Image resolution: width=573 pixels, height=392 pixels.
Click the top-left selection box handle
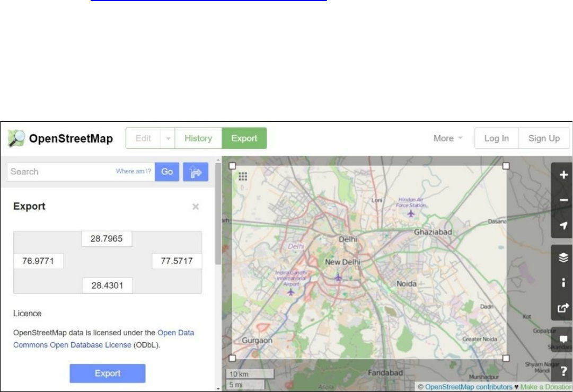pyautogui.click(x=232, y=166)
